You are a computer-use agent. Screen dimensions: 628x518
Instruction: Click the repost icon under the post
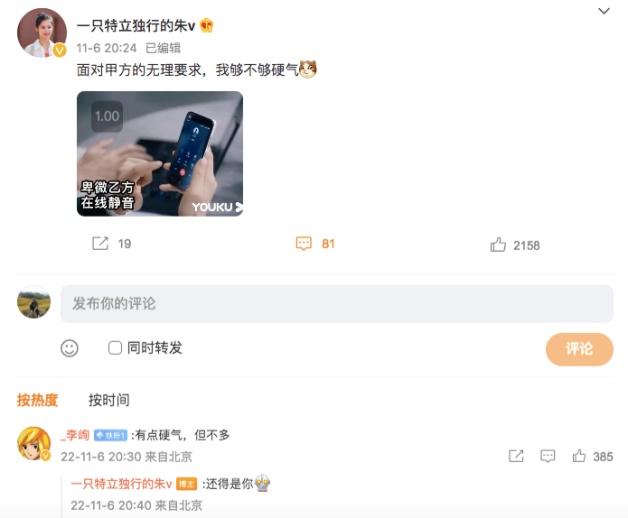click(x=100, y=243)
